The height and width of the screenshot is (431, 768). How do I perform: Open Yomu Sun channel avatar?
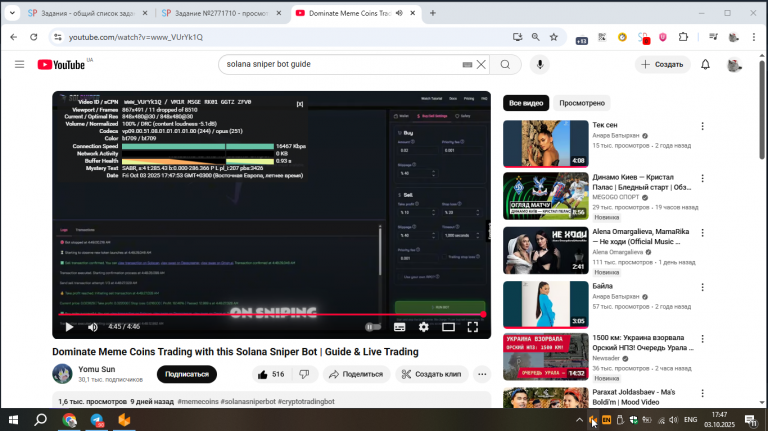point(62,374)
